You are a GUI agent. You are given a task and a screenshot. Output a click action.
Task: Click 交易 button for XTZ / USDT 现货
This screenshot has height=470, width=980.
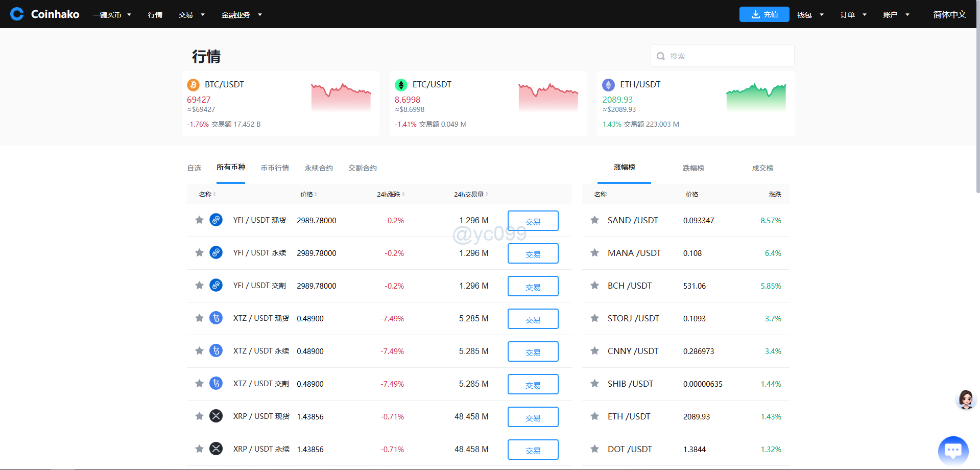tap(533, 319)
